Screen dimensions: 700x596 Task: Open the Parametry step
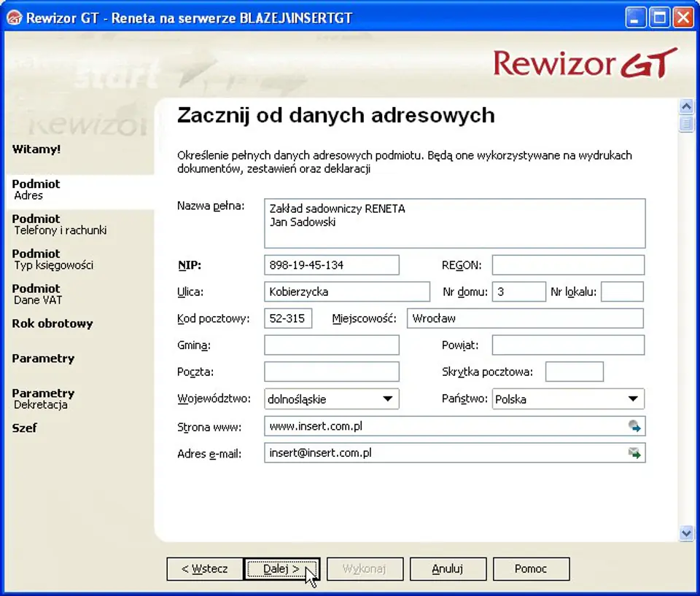[43, 358]
